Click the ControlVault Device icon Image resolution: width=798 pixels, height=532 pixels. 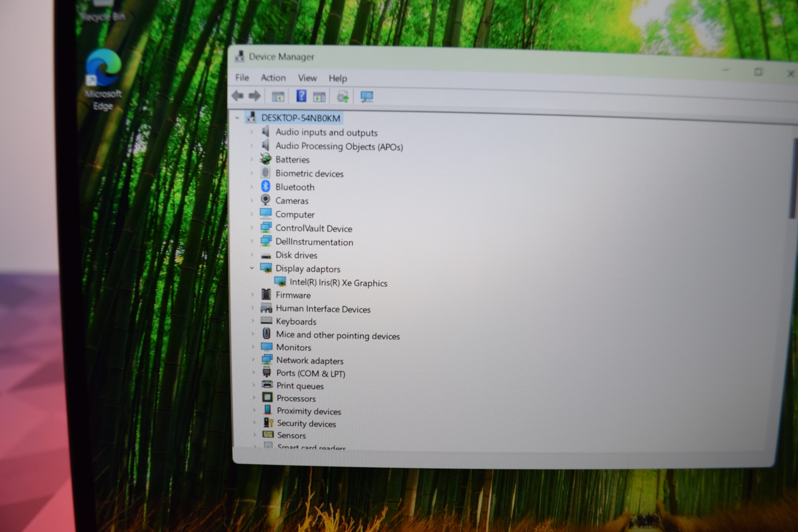266,227
